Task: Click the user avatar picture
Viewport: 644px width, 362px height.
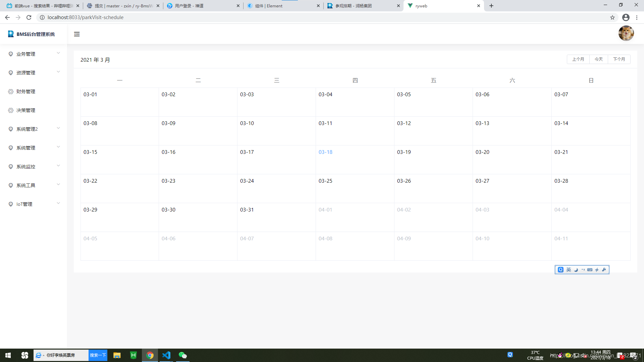Action: [626, 33]
